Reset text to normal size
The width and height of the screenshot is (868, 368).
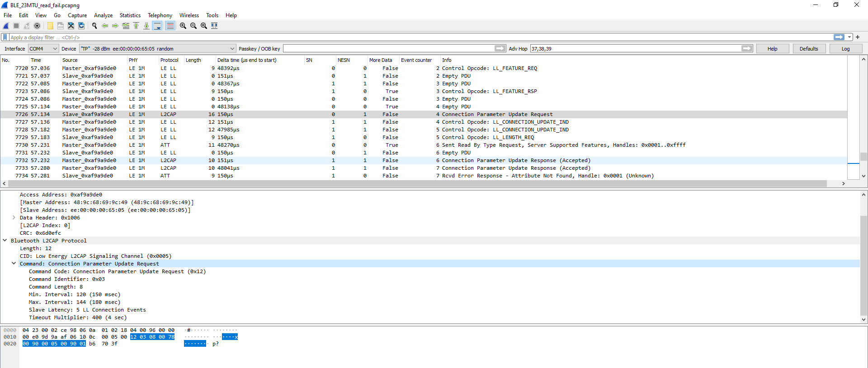[204, 26]
